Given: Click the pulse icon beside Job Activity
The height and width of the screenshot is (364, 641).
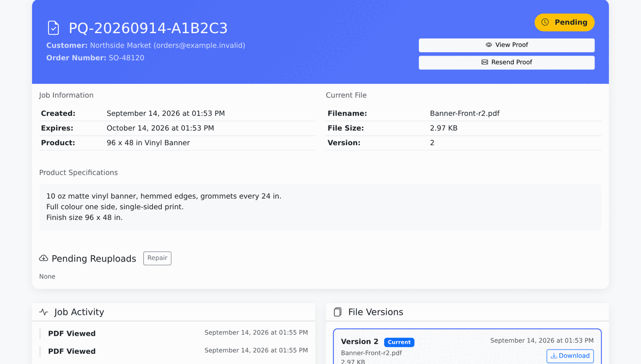Looking at the screenshot, I should pos(44,312).
